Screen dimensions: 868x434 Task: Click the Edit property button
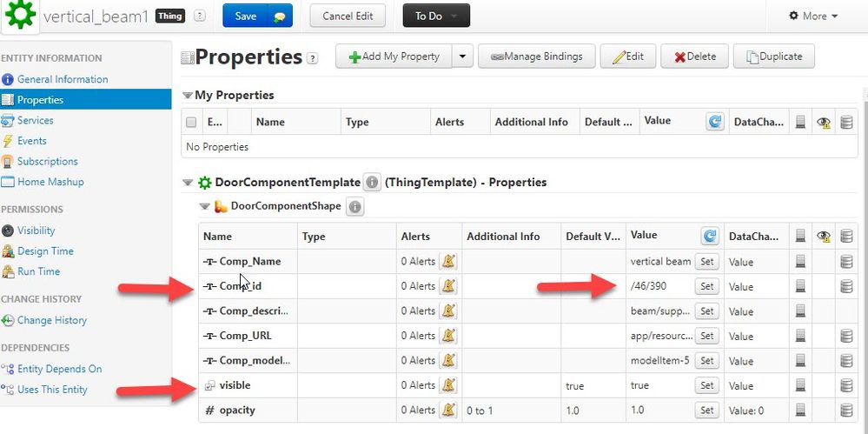coord(627,56)
